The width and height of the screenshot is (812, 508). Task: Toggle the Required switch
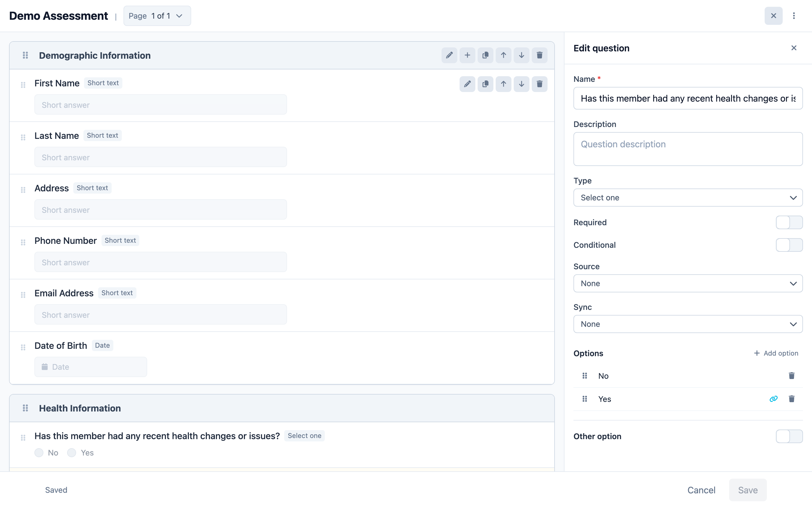tap(789, 222)
